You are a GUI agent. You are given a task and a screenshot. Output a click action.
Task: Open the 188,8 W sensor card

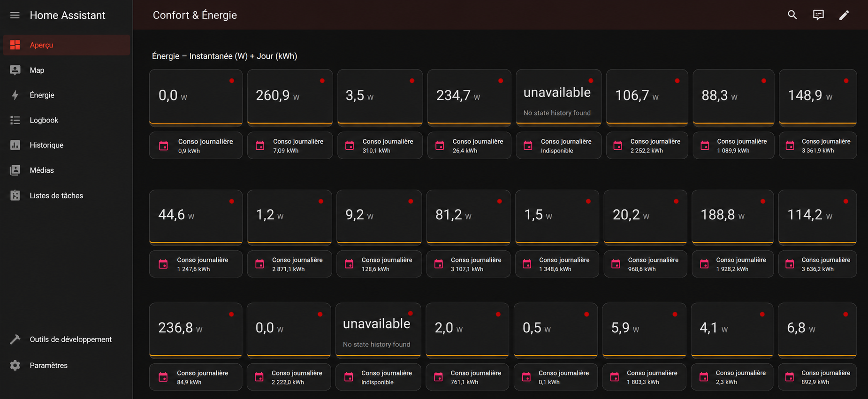click(732, 217)
